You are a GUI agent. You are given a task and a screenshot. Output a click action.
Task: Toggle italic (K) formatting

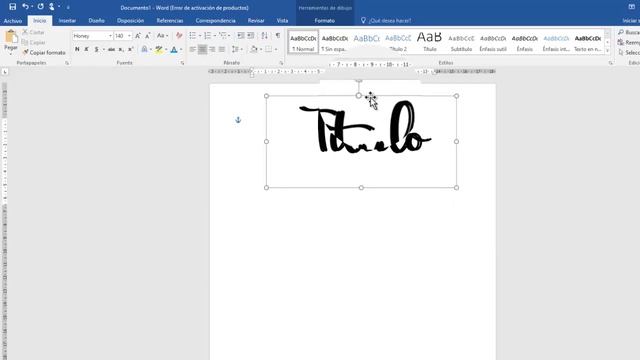(x=87, y=49)
